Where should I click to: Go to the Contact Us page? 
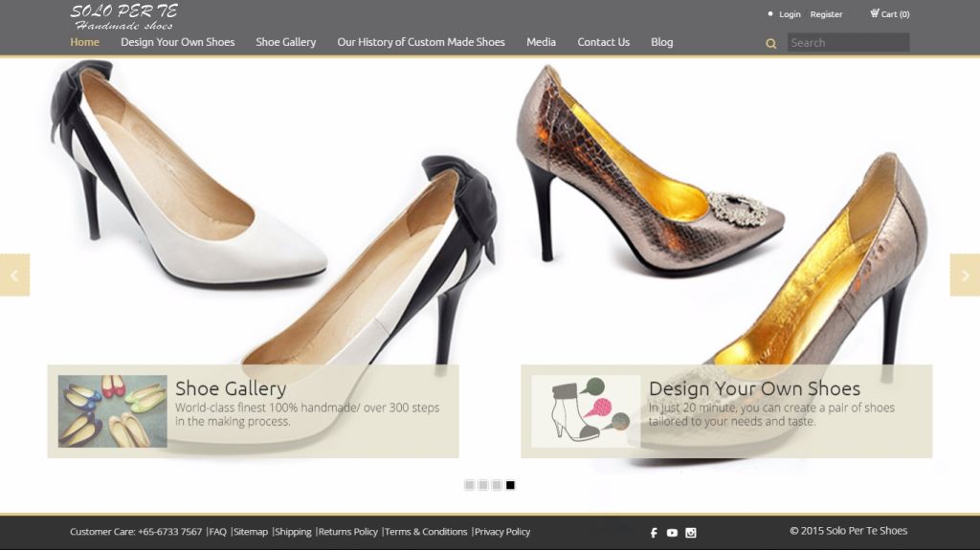(x=603, y=42)
